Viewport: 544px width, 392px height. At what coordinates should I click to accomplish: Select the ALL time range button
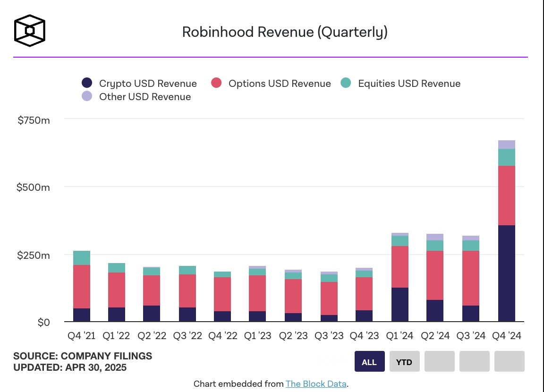(x=369, y=361)
